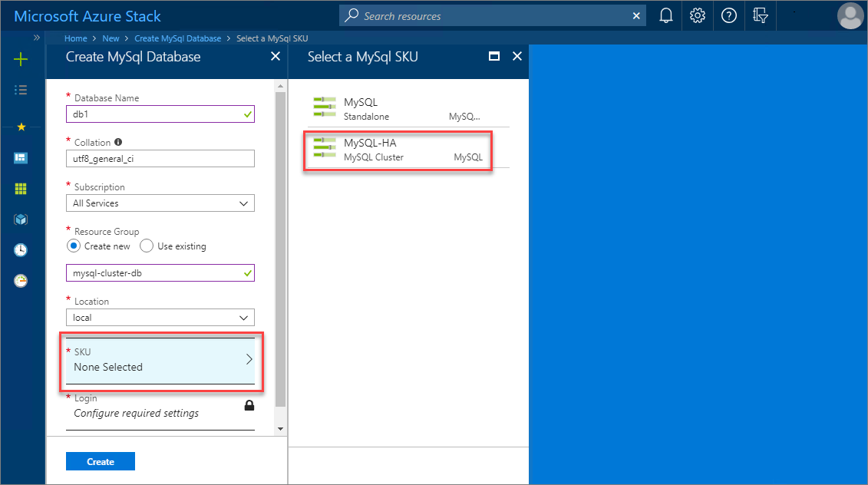
Task: Open the SKU selection chevron
Action: [x=247, y=358]
